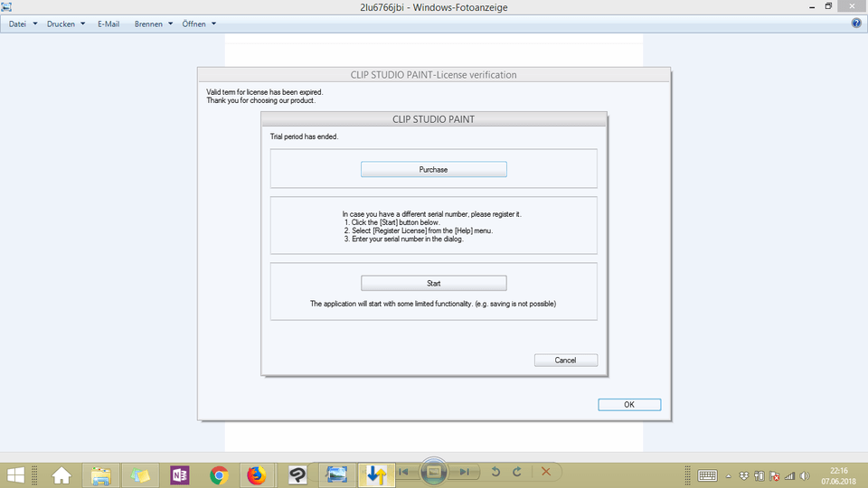Image resolution: width=868 pixels, height=488 pixels.
Task: Open Google Chrome in the taskbar
Action: point(218,474)
